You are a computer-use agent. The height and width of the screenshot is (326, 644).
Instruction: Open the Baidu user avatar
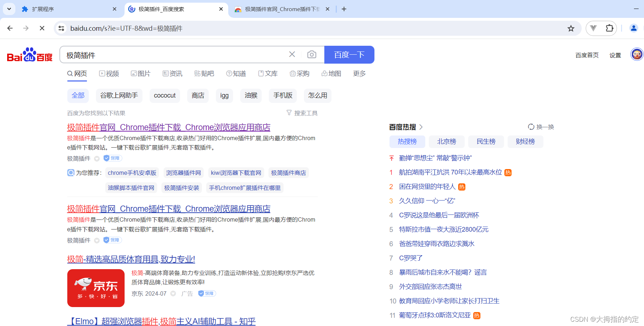pyautogui.click(x=637, y=54)
